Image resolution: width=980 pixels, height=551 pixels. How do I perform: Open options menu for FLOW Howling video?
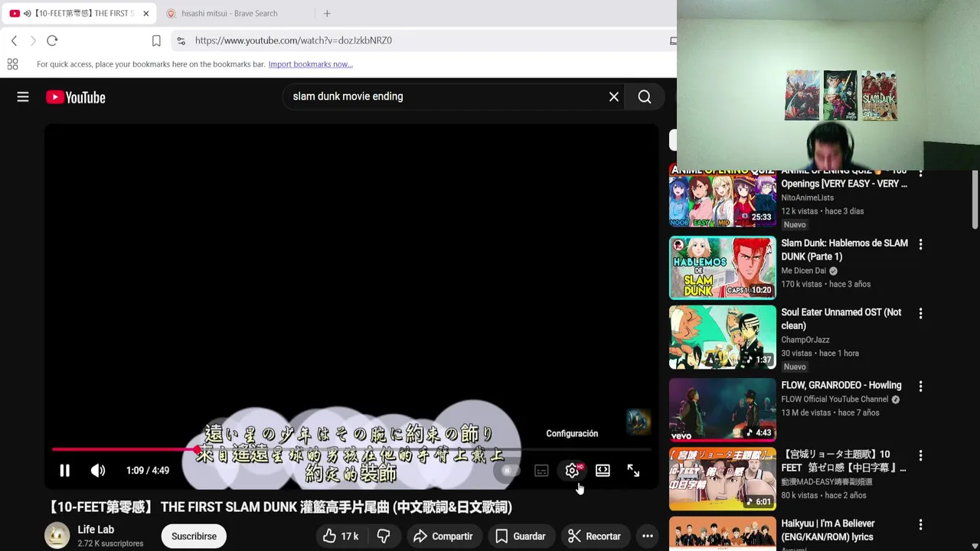[x=920, y=386]
